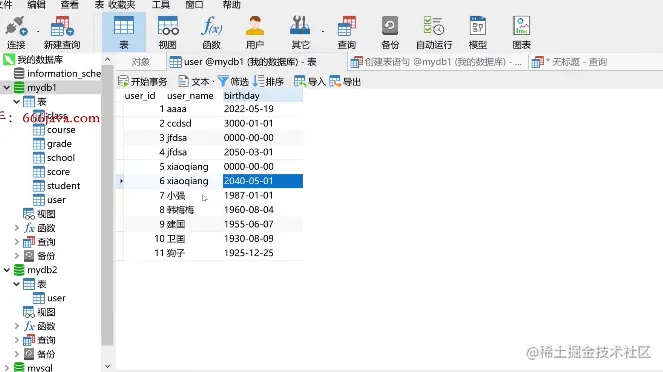Select the school table in the tree

tap(54, 158)
